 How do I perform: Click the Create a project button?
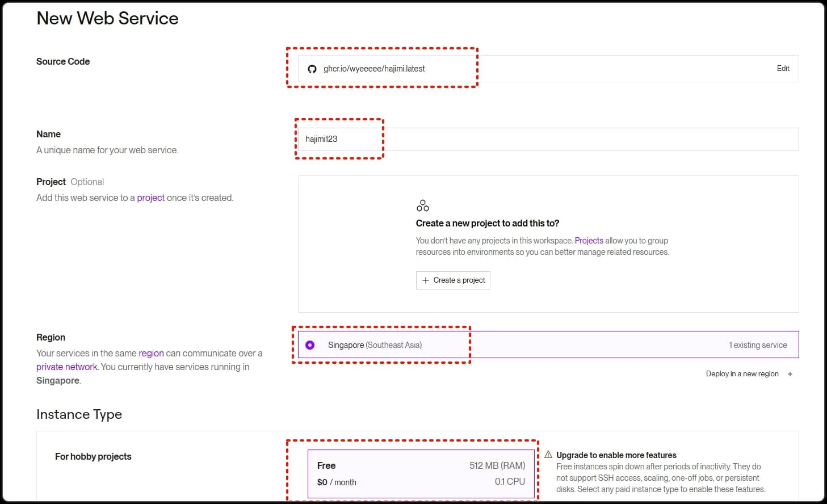(453, 280)
